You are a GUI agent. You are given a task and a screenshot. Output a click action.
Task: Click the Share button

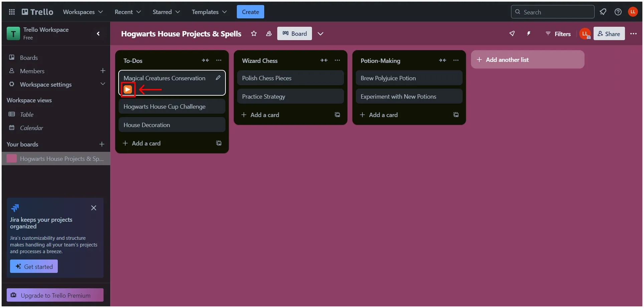tap(609, 34)
